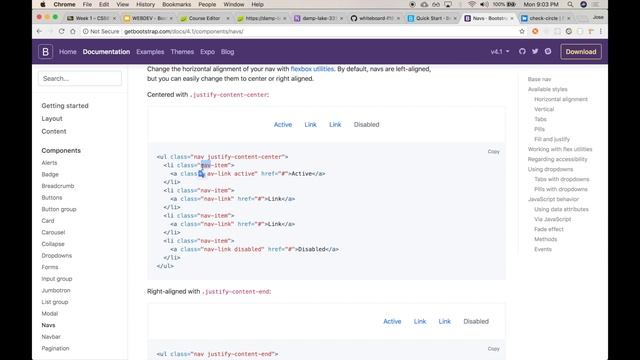The width and height of the screenshot is (640, 360).
Task: Go to Chrome home page icon
Action: tap(73, 31)
